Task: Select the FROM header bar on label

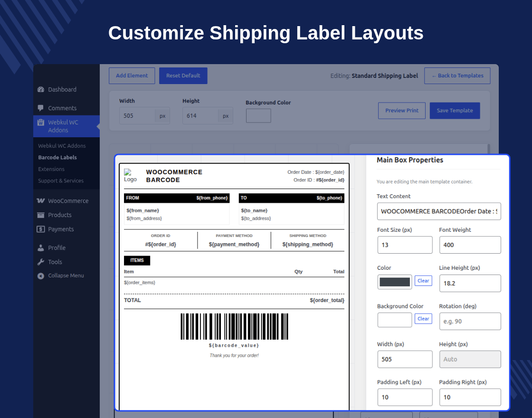Action: click(177, 198)
